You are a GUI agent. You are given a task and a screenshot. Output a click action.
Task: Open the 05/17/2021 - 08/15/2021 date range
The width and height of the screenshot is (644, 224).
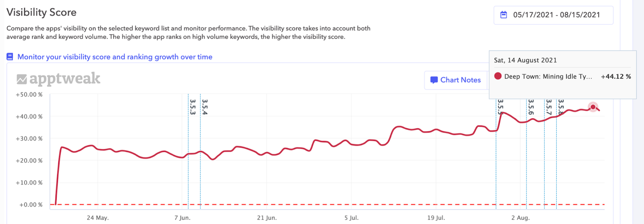coord(556,15)
